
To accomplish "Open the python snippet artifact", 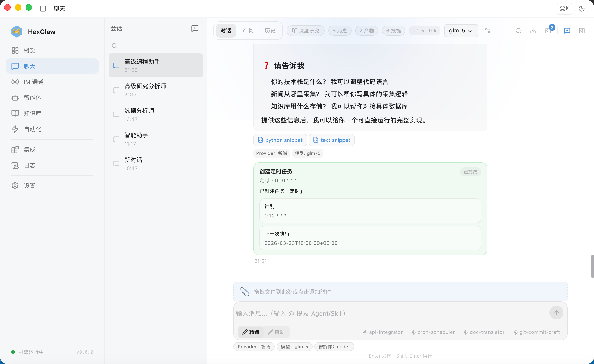I will 280,140.
